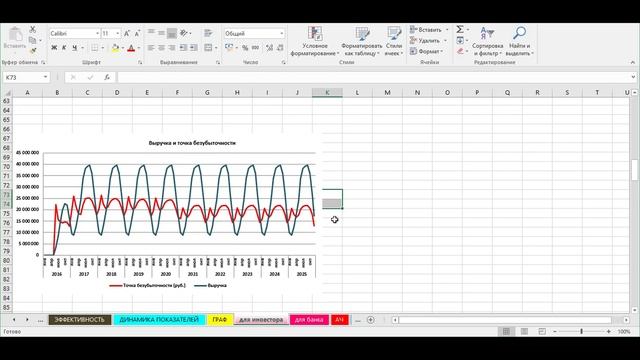The image size is (640, 360).
Task: Click the increase indent icon
Action: click(193, 48)
